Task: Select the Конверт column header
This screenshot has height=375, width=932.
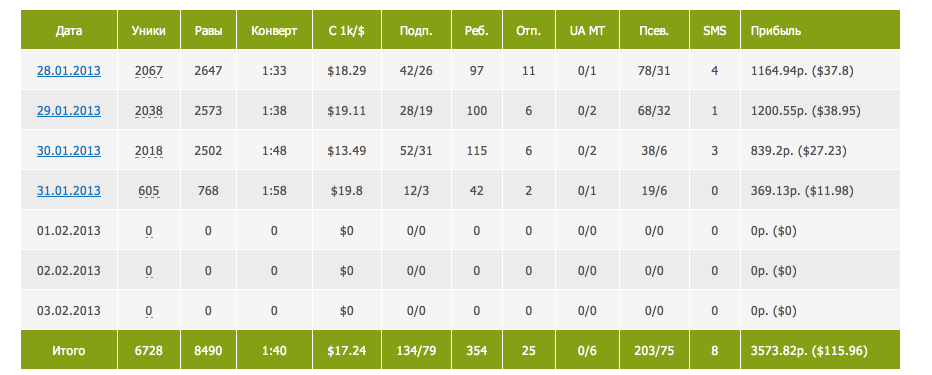Action: (x=274, y=30)
